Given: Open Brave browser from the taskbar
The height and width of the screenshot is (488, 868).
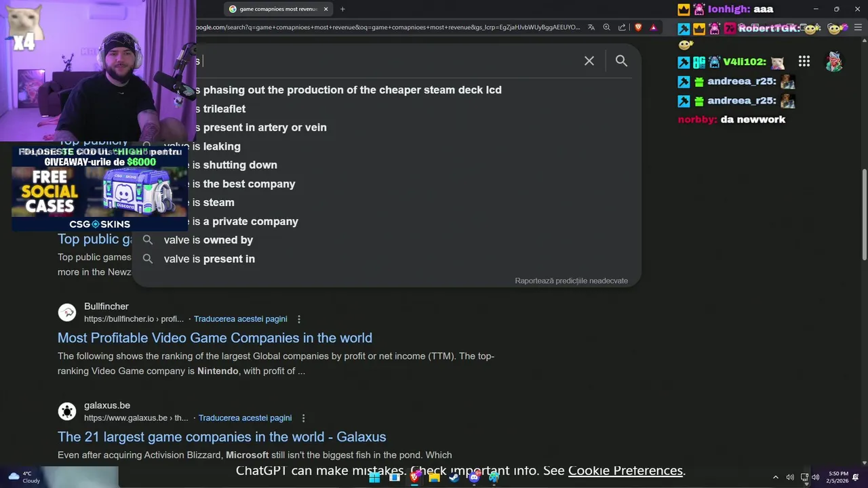Looking at the screenshot, I should tap(414, 477).
